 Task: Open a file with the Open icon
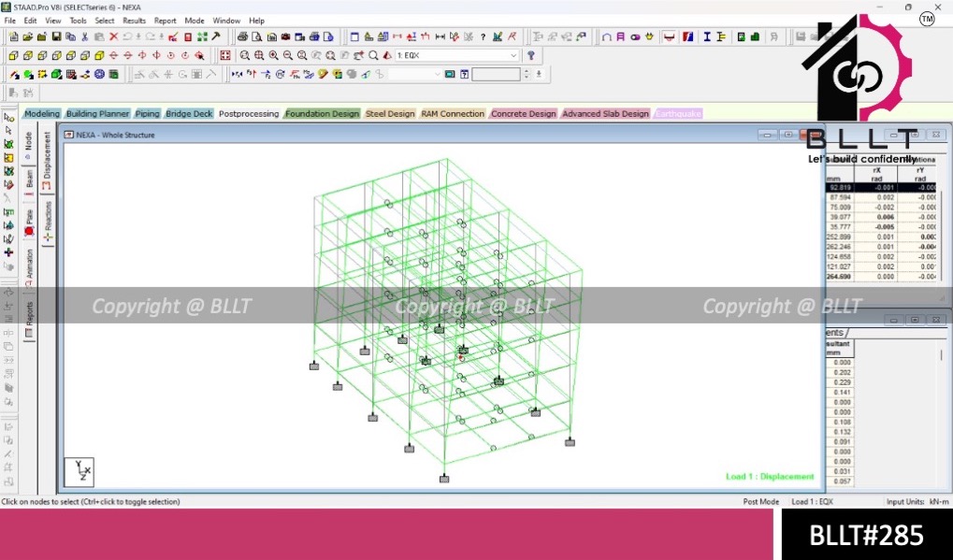point(28,36)
